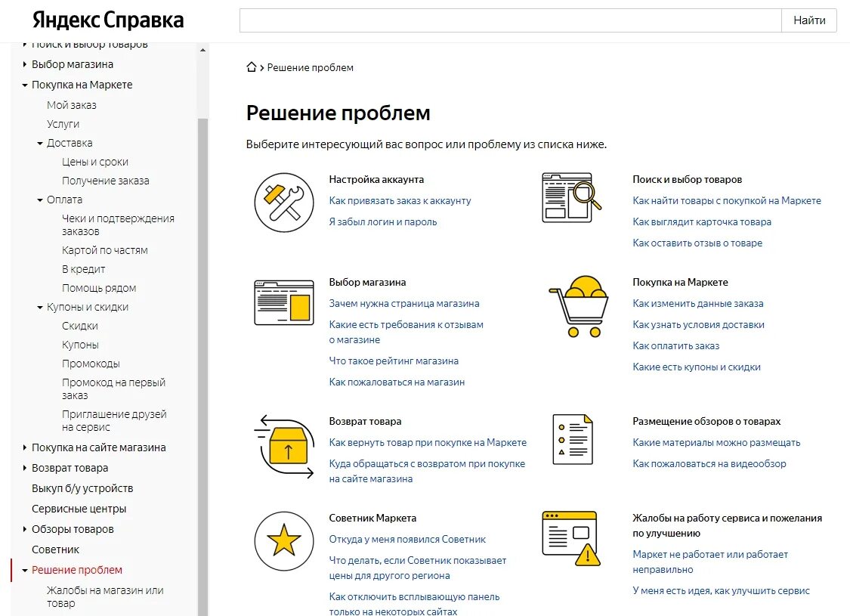Open Как вернуть товар при покупке на Маркете
The width and height of the screenshot is (850, 616).
coord(428,442)
